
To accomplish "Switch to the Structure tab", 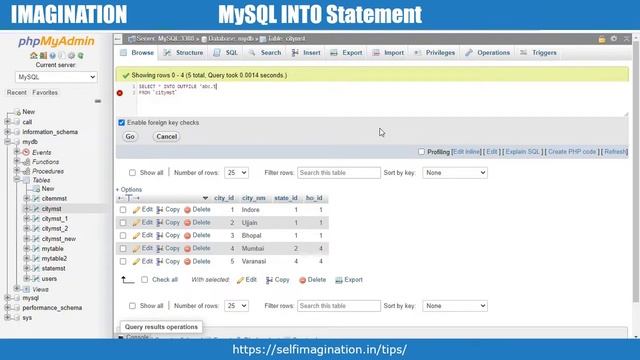I will click(183, 53).
